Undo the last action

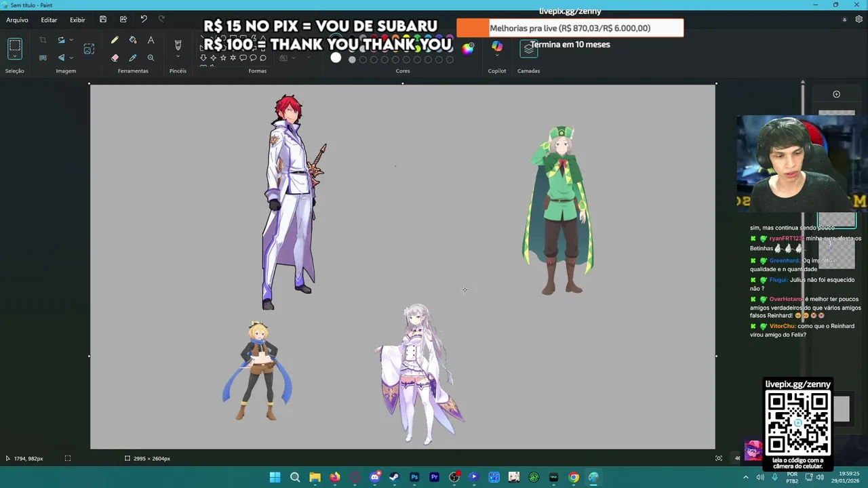[x=144, y=20]
